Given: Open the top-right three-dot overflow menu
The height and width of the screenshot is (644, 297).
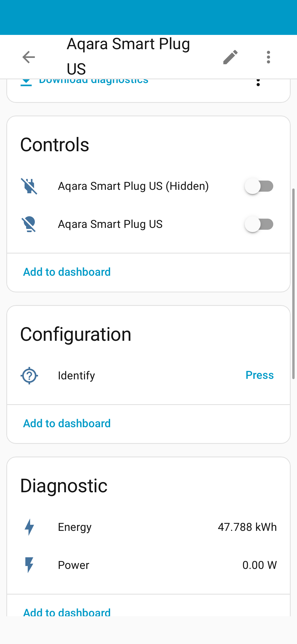Looking at the screenshot, I should coord(268,57).
